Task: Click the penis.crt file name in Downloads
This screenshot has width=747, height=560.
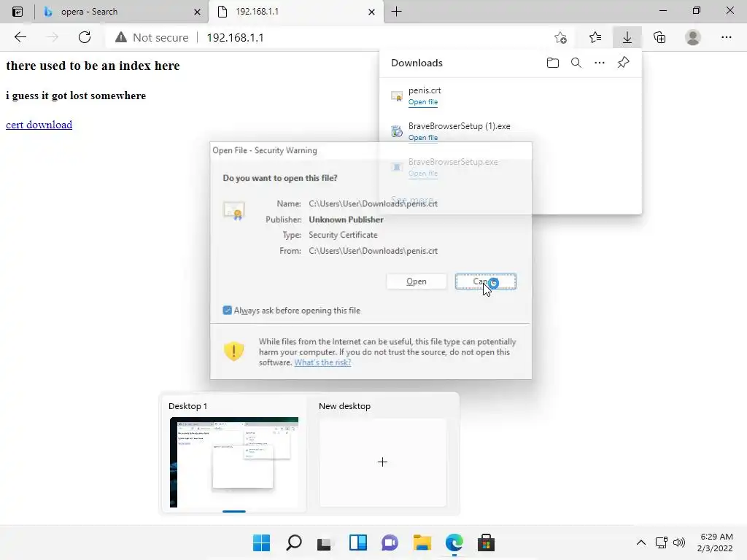Action: click(425, 90)
